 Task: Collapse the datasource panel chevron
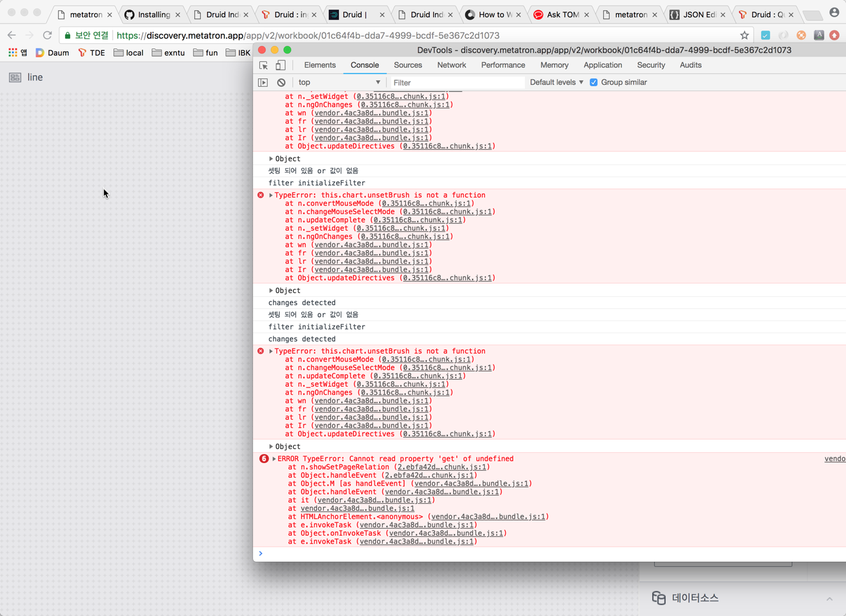[x=829, y=599]
